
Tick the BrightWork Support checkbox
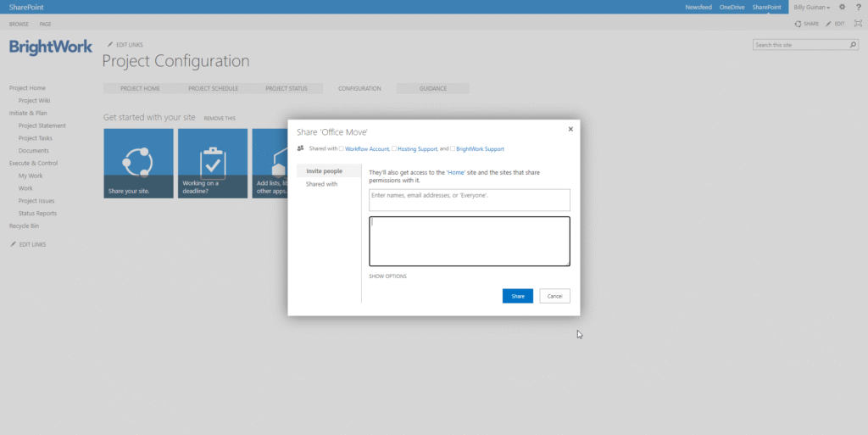pos(453,149)
